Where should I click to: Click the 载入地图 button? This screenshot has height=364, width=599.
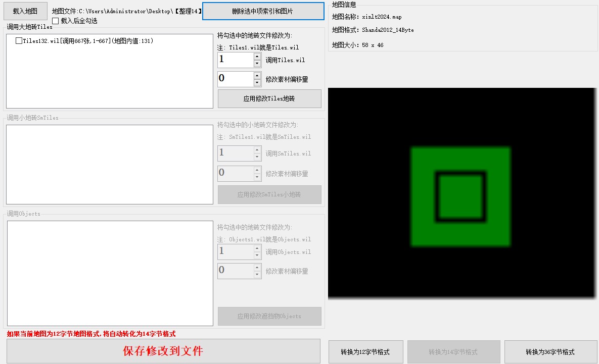coord(25,11)
